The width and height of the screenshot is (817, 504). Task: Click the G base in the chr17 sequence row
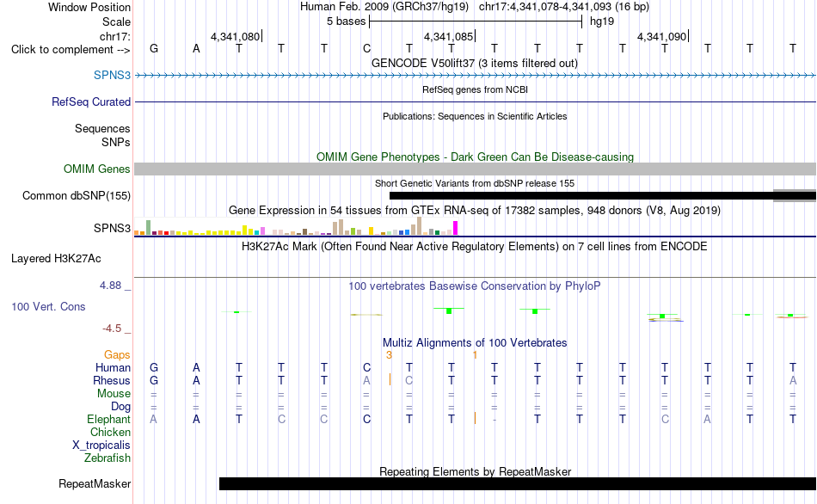(x=154, y=48)
